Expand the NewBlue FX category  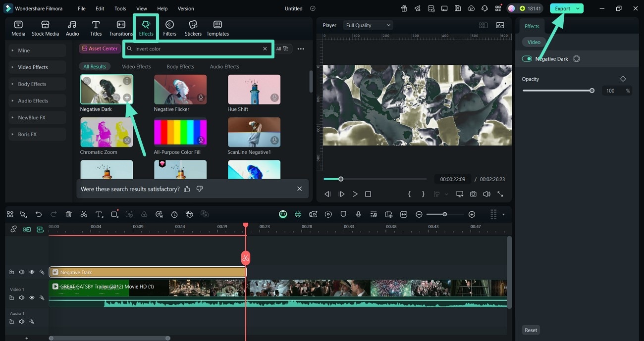point(38,118)
